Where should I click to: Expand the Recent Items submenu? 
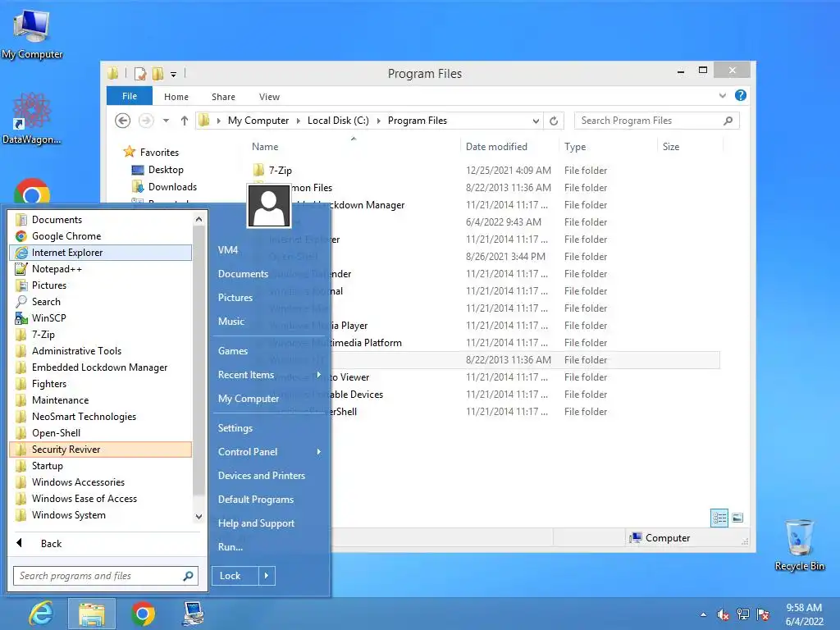269,375
